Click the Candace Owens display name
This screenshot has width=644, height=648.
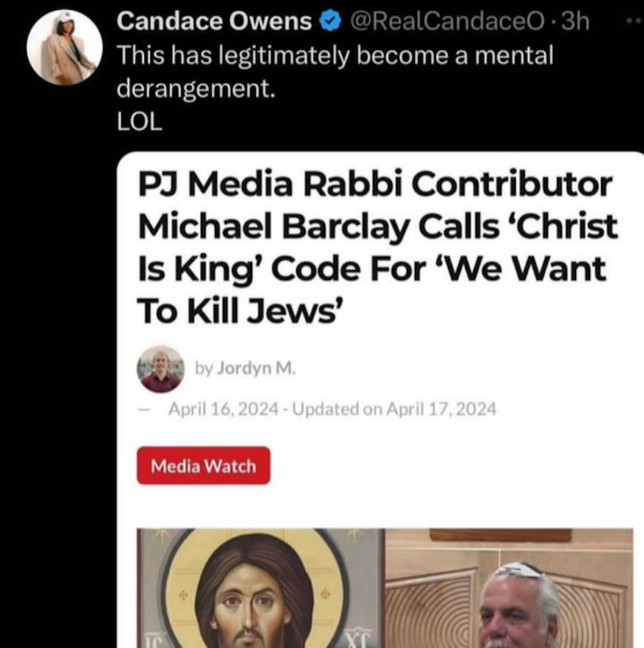pyautogui.click(x=214, y=21)
